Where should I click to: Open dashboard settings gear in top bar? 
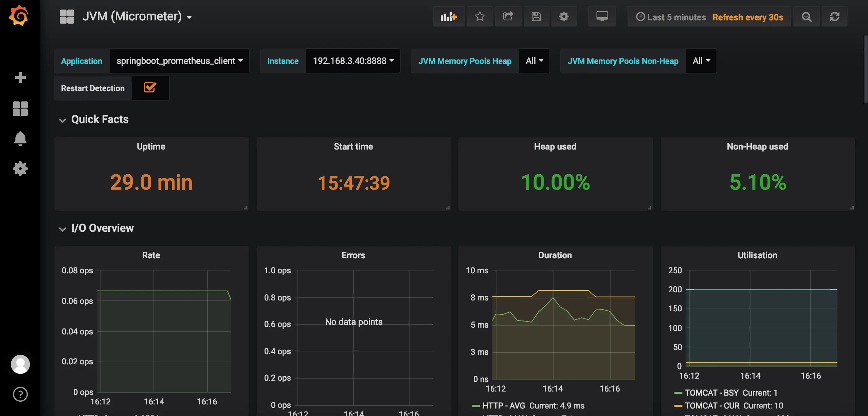[564, 16]
